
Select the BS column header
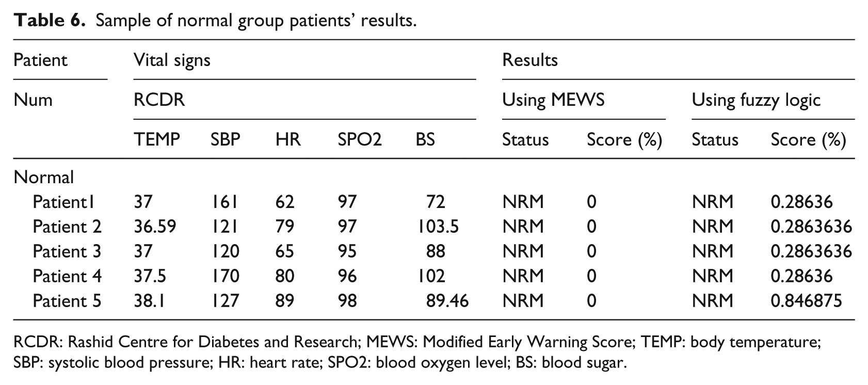pyautogui.click(x=425, y=140)
